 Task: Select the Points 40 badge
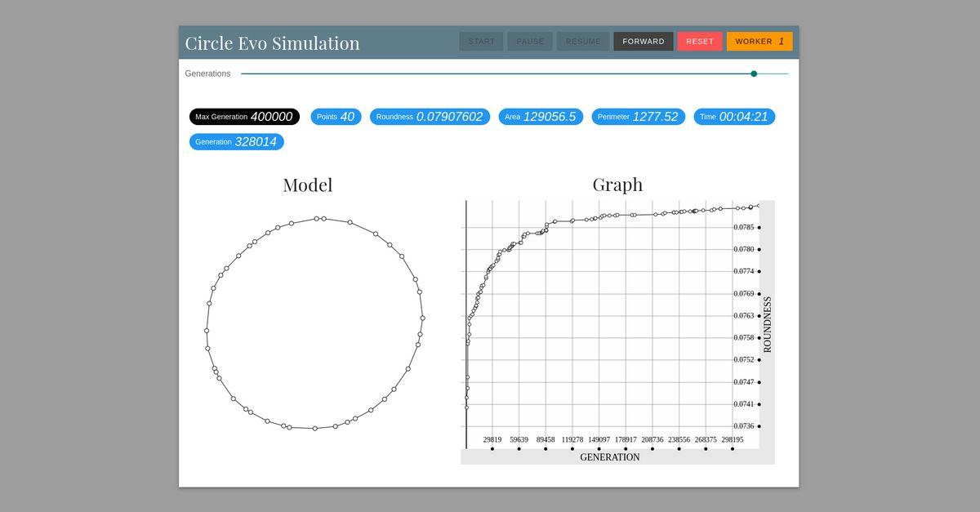[336, 116]
